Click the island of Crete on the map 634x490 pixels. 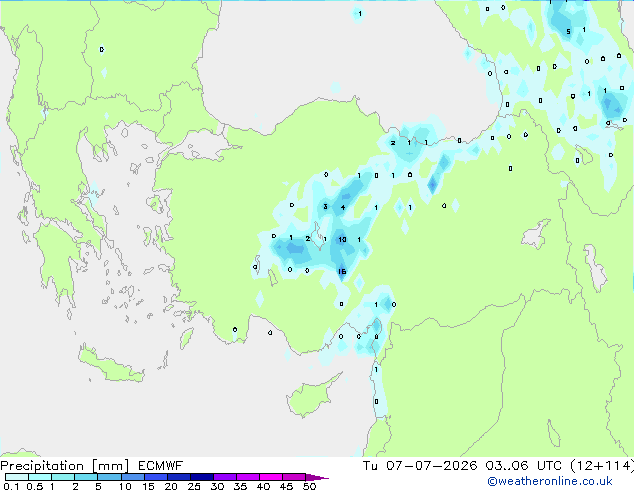click(x=109, y=366)
